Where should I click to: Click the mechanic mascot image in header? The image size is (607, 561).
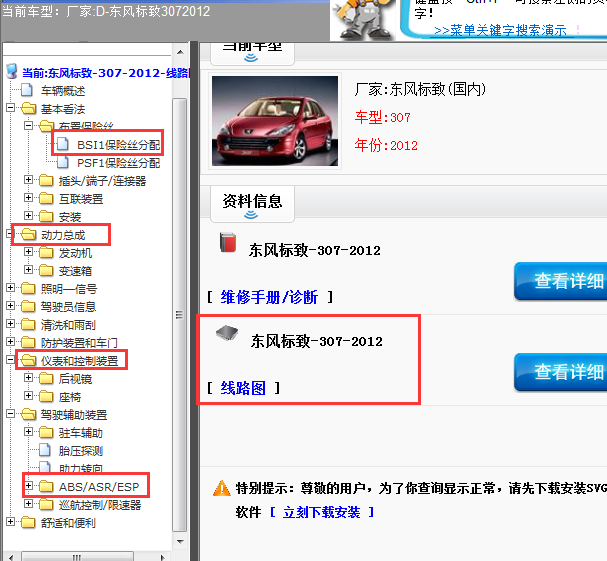click(362, 19)
